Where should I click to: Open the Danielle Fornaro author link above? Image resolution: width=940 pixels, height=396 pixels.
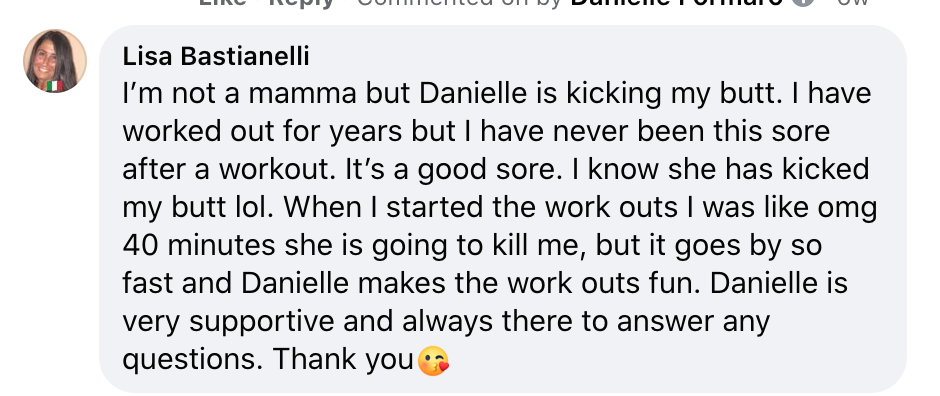point(677,3)
